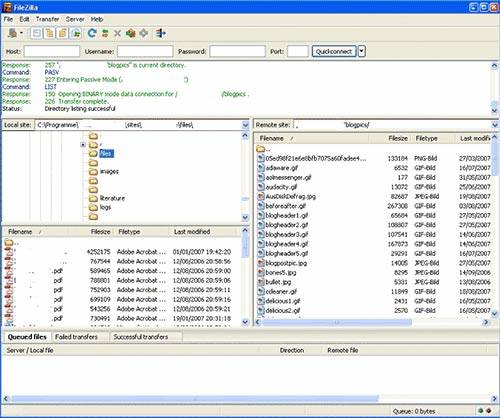The width and height of the screenshot is (500, 418).
Task: Click the Quickconnect button
Action: pos(334,51)
